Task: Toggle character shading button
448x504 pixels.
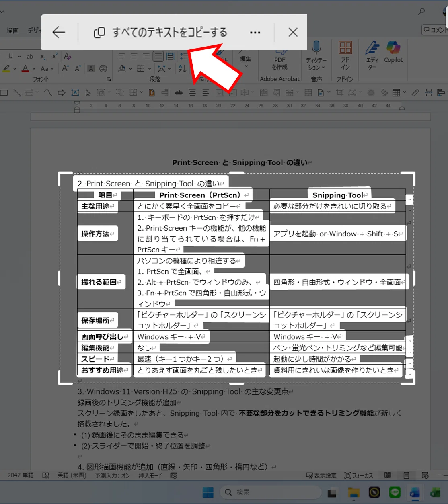Action: tap(91, 69)
